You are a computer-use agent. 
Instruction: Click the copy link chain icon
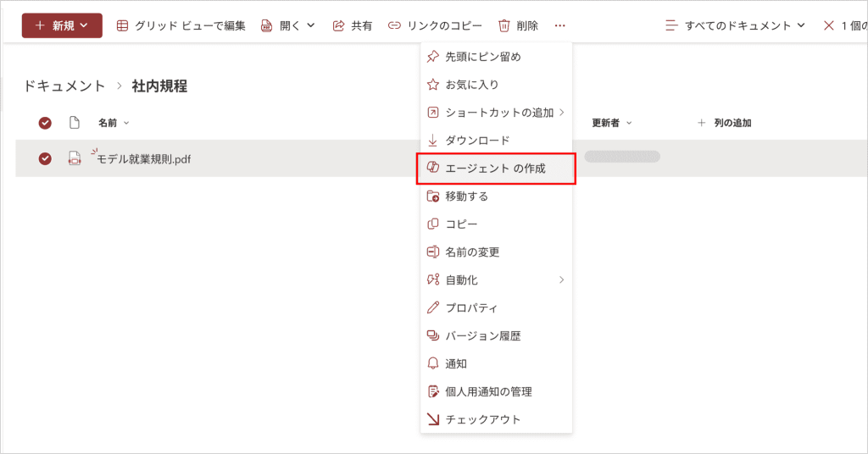point(394,25)
